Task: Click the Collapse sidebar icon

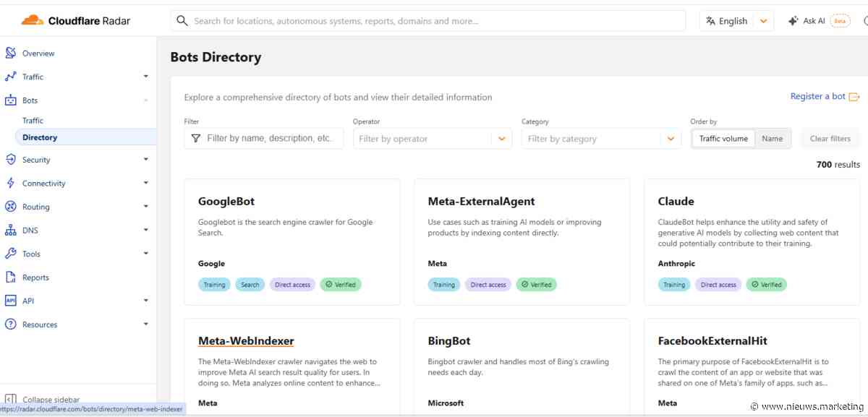Action: tap(10, 399)
